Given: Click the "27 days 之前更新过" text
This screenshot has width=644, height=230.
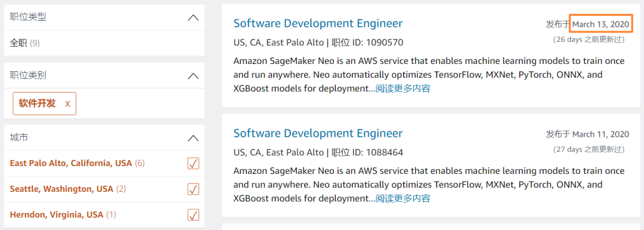Looking at the screenshot, I should click(x=589, y=149).
